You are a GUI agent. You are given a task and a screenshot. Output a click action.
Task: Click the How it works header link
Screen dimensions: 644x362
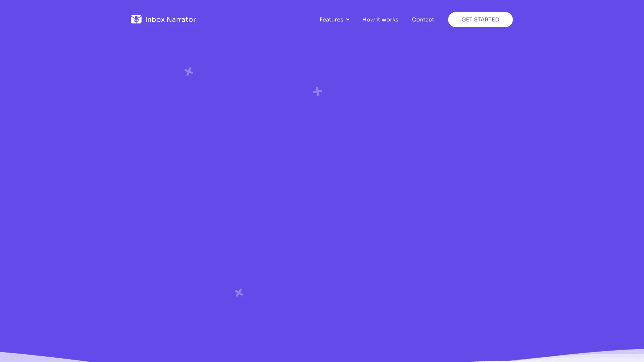pos(380,19)
